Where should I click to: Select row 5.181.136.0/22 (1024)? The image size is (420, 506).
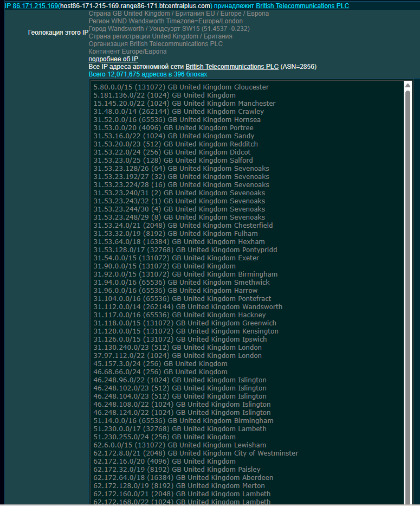pyautogui.click(x=165, y=95)
